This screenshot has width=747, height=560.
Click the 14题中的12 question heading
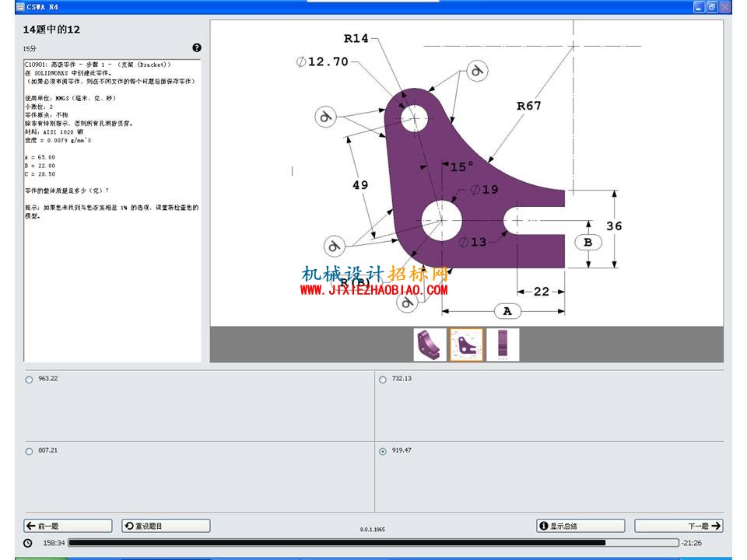(51, 30)
